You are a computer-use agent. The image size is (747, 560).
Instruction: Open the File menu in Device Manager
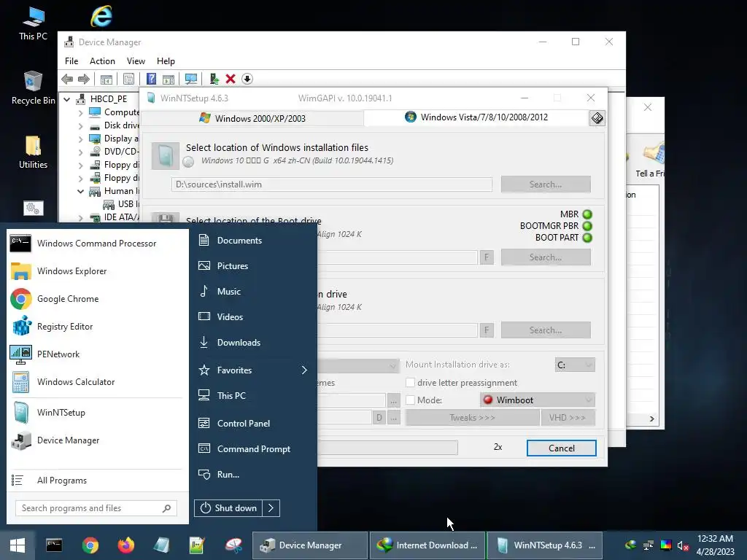(71, 61)
